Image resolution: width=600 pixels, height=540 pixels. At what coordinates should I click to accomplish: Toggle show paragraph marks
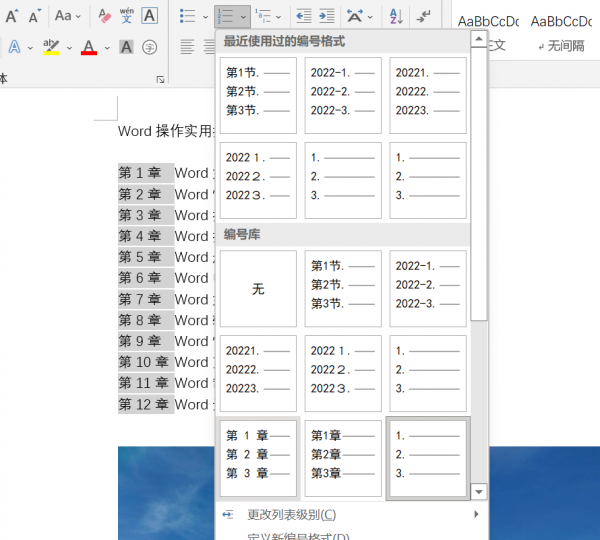(424, 16)
